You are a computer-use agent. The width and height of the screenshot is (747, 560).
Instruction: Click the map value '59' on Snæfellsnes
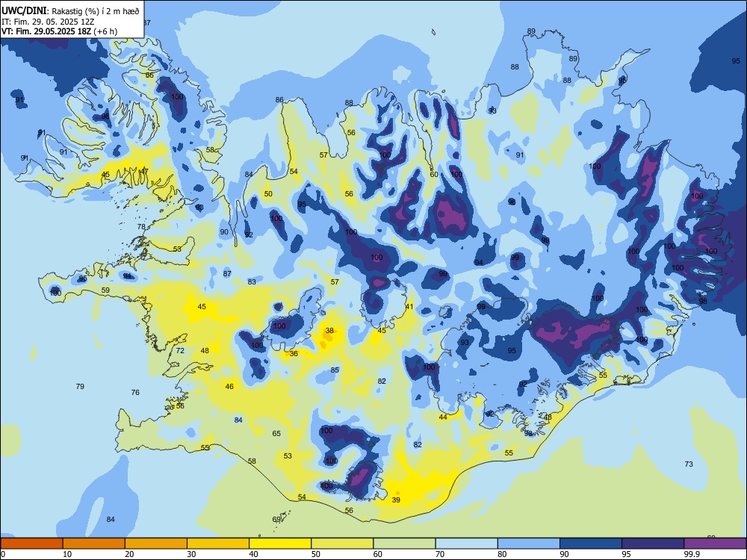[x=105, y=290]
